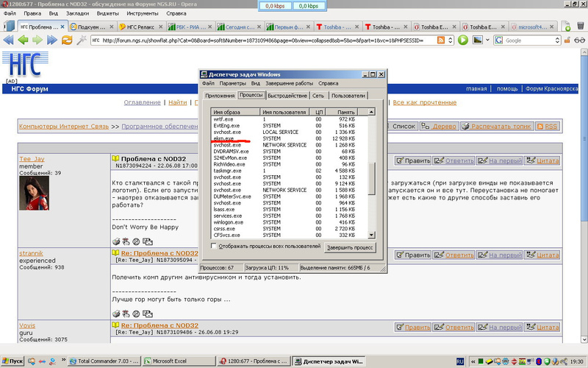Open the Закладки menu in Opera
Screen dimensions: 588x368
(77, 13)
